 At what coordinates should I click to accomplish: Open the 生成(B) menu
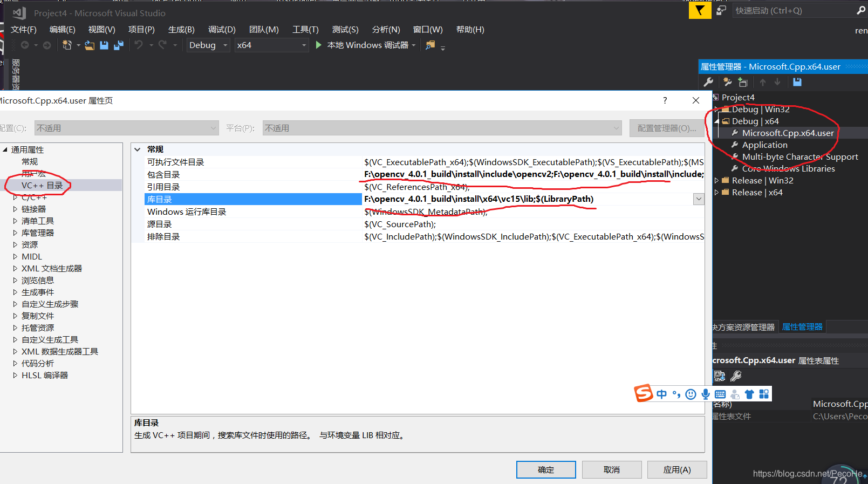pos(181,30)
